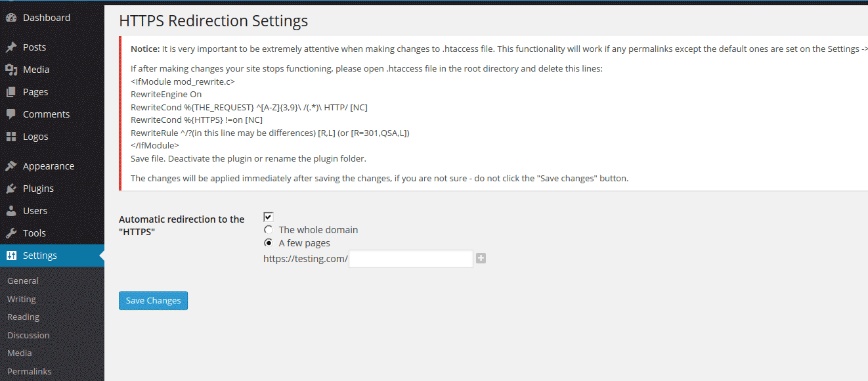The height and width of the screenshot is (381, 868).
Task: Click the Dashboard gauge icon
Action: click(11, 18)
